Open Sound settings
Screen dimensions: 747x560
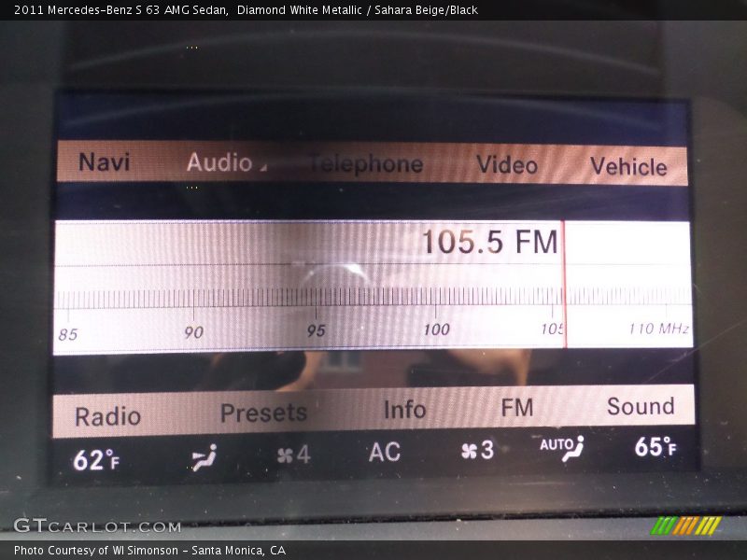[641, 406]
